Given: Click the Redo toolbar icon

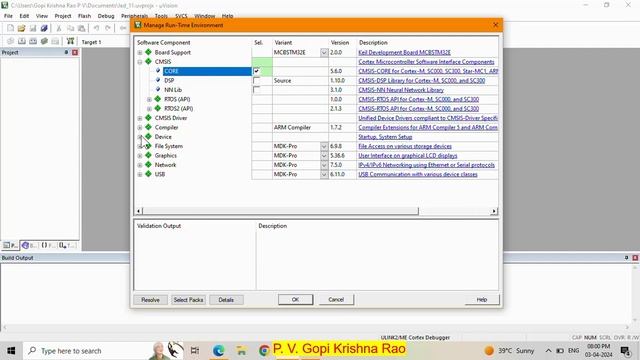Looking at the screenshot, I should (108, 28).
